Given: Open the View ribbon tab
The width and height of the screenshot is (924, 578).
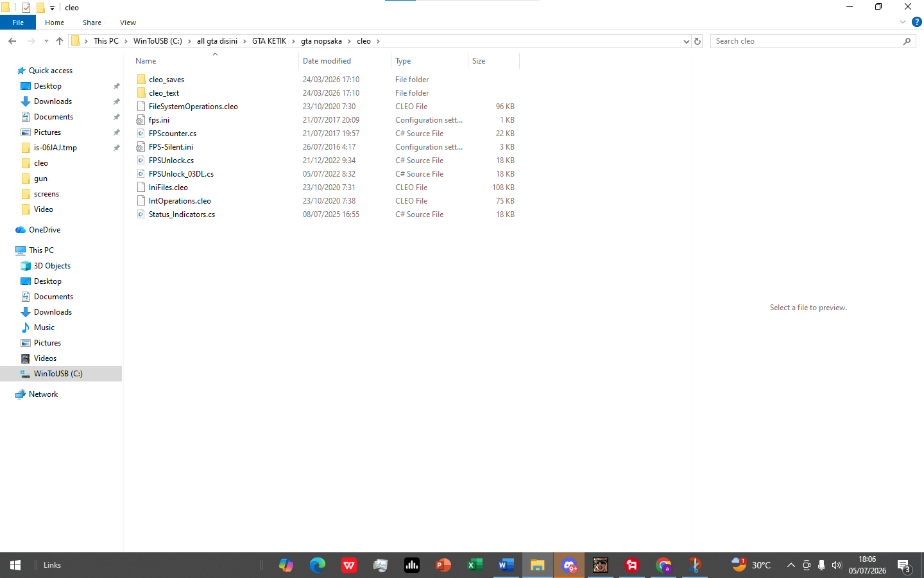Looking at the screenshot, I should click(128, 22).
